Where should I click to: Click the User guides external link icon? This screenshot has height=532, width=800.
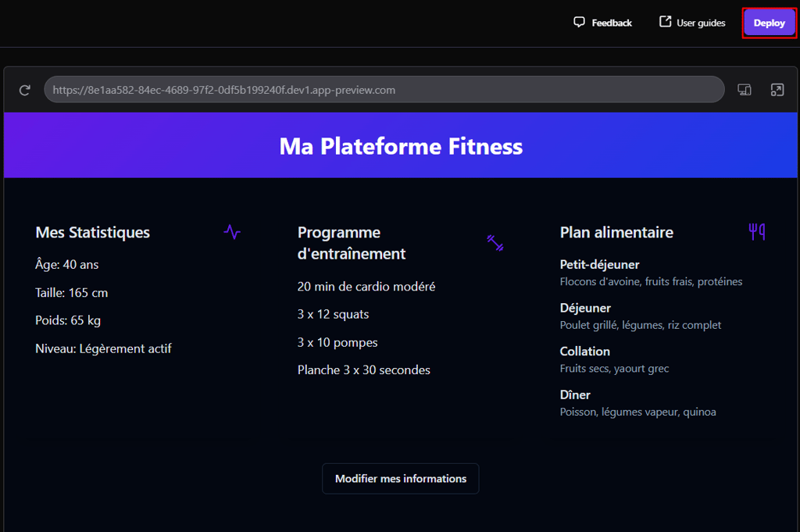[x=666, y=21]
